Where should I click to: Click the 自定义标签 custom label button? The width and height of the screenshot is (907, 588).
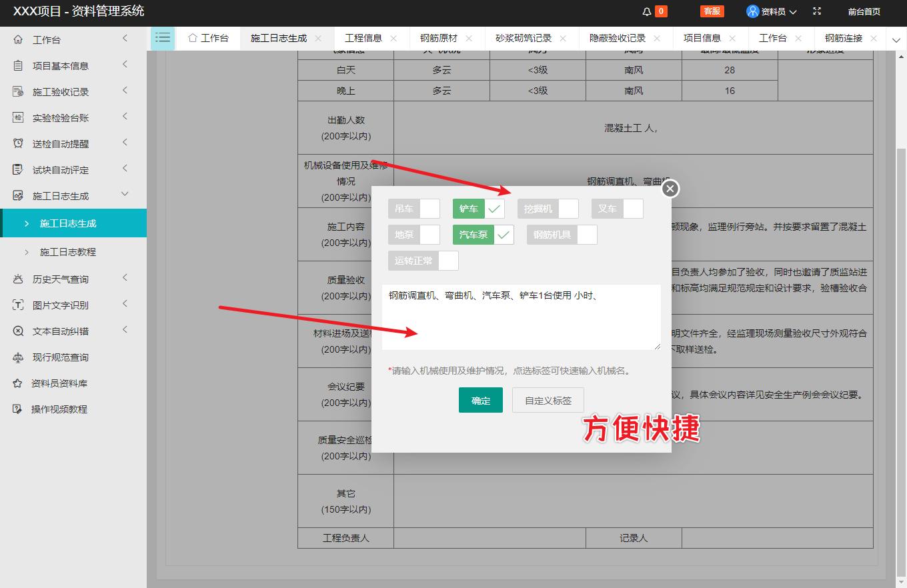click(548, 400)
